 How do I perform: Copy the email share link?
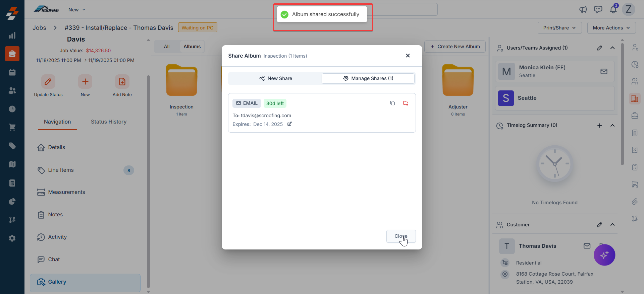[x=392, y=103]
